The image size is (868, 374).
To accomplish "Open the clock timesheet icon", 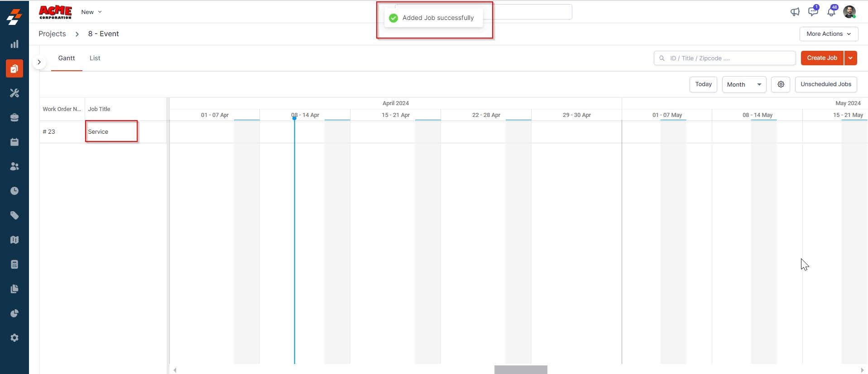I will 14,191.
